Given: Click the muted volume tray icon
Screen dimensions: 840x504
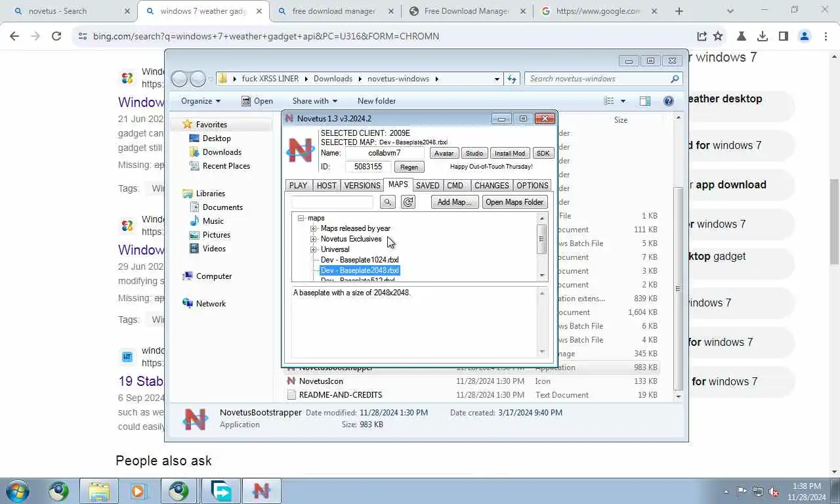Looking at the screenshot, I should coord(774,492).
